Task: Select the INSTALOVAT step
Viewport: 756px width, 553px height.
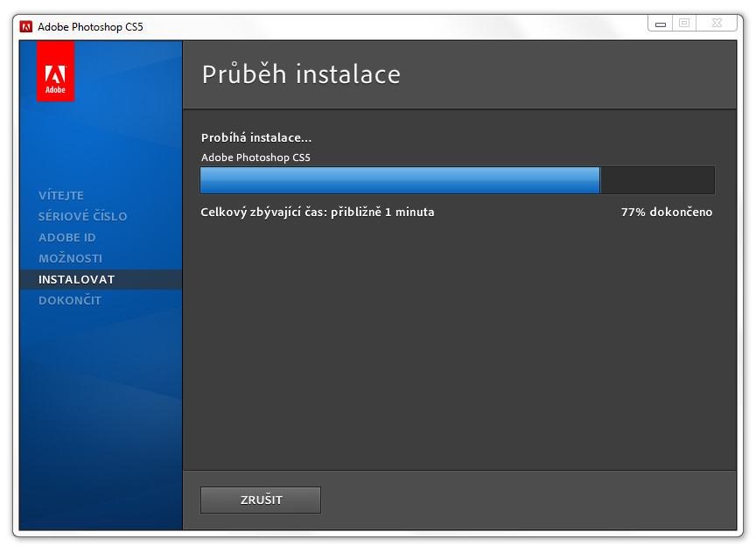Action: click(x=101, y=280)
